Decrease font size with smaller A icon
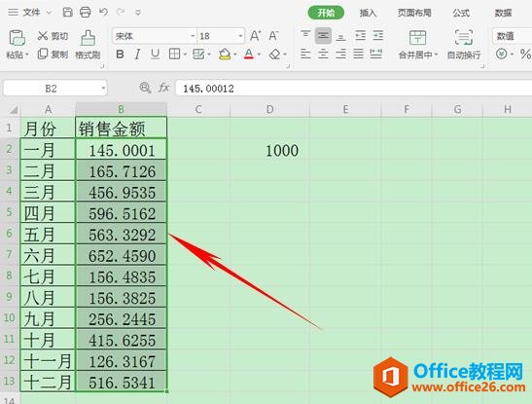Viewport: 532px width, 404px height. pyautogui.click(x=273, y=36)
